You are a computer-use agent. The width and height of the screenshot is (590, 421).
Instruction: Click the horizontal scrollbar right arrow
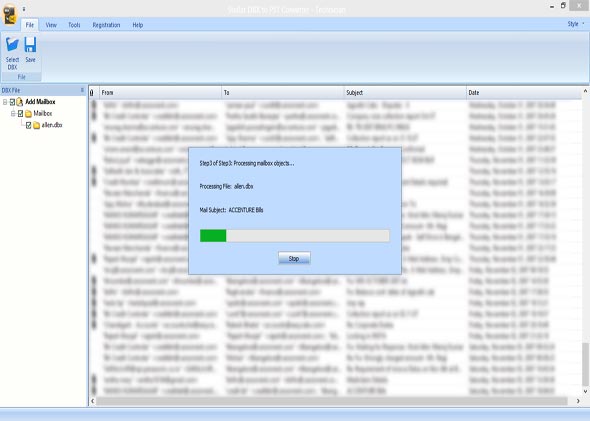point(578,401)
